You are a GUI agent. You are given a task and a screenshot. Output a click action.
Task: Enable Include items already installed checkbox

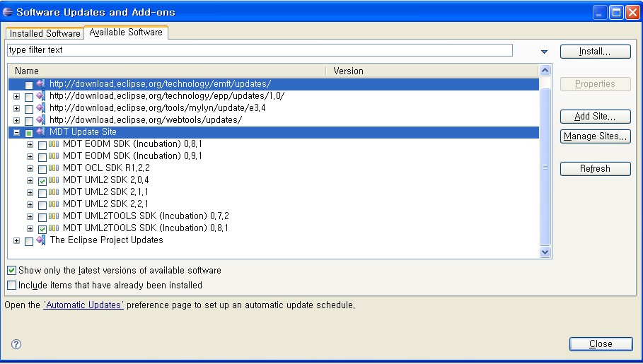[12, 286]
